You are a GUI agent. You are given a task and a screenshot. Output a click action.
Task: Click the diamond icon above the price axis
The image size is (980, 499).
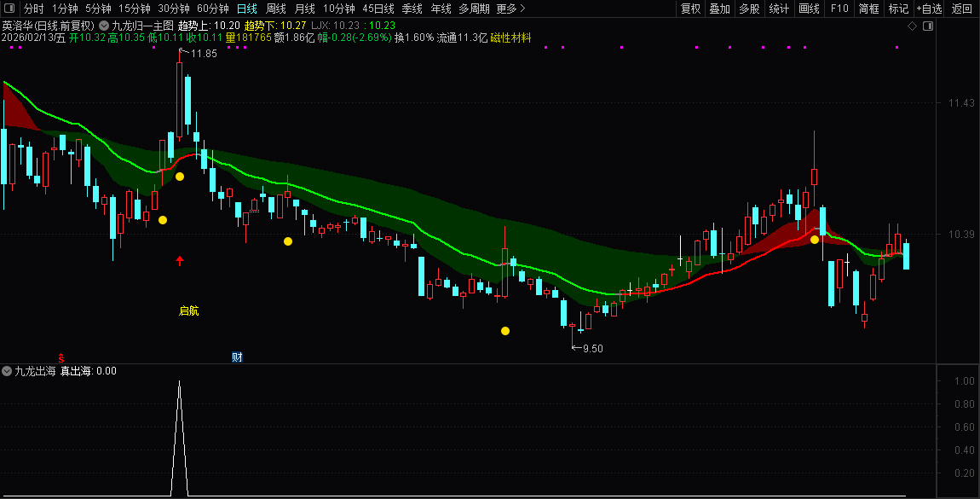912,26
